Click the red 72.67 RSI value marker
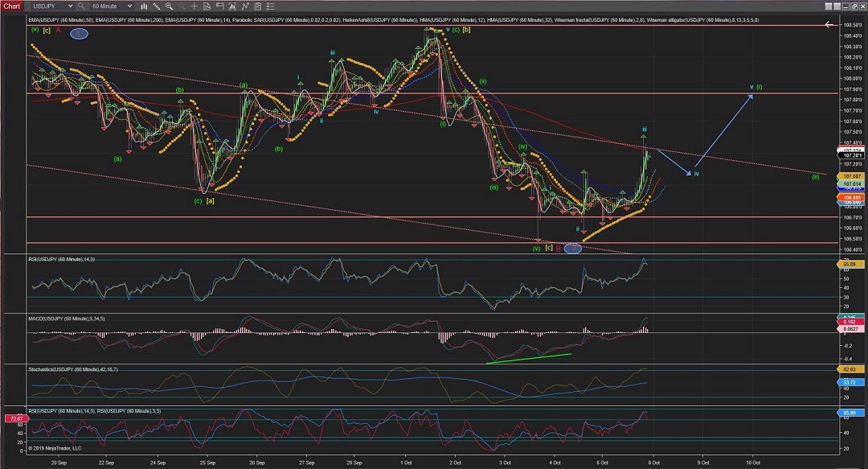The height and width of the screenshot is (469, 868). tap(13, 419)
